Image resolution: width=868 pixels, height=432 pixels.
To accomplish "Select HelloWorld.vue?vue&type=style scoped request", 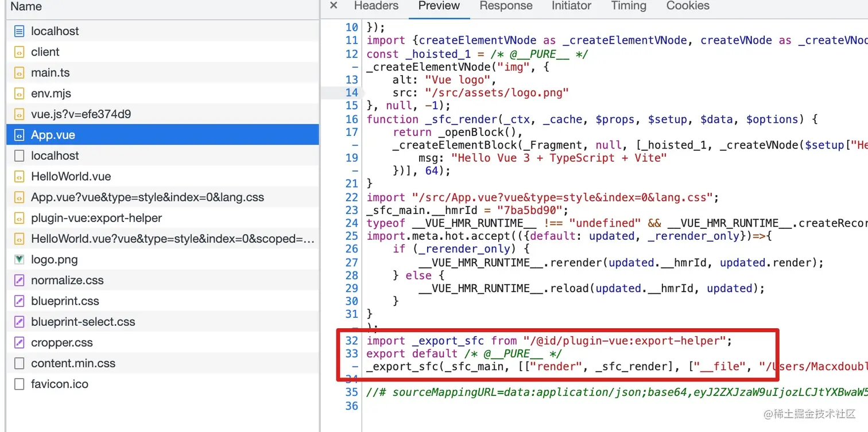I will [x=162, y=239].
